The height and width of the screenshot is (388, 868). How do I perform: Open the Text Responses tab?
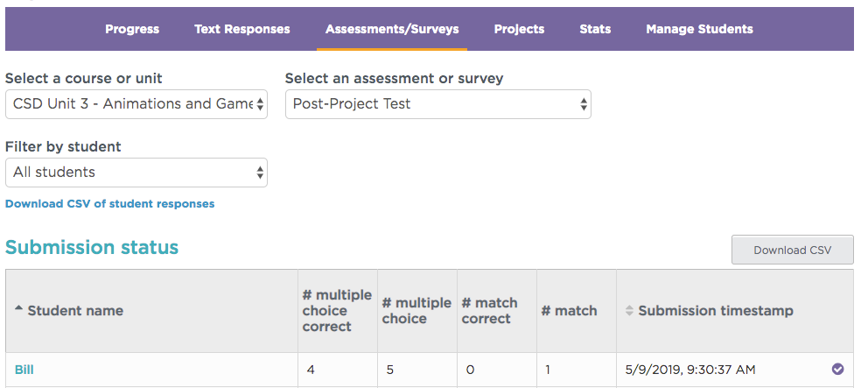241,30
